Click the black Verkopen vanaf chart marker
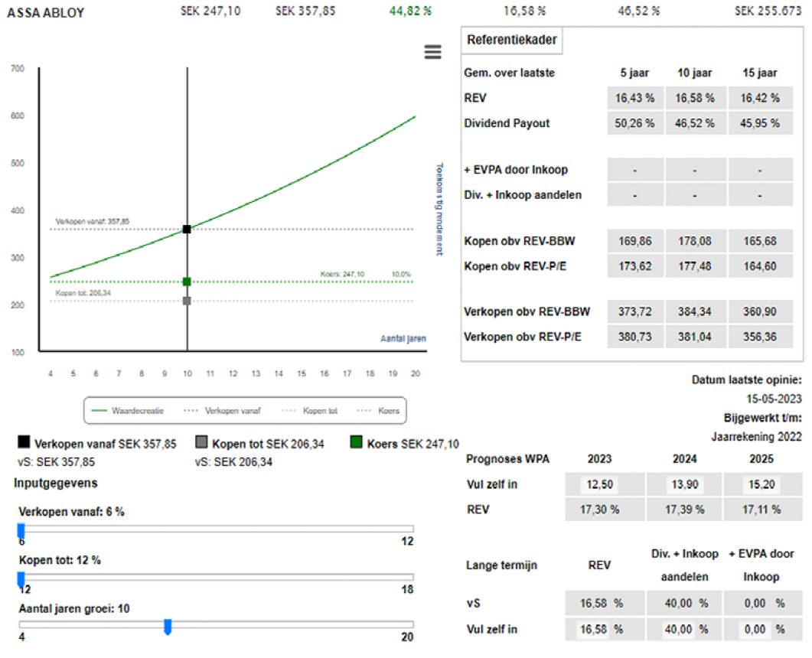The image size is (812, 658). coord(187,229)
